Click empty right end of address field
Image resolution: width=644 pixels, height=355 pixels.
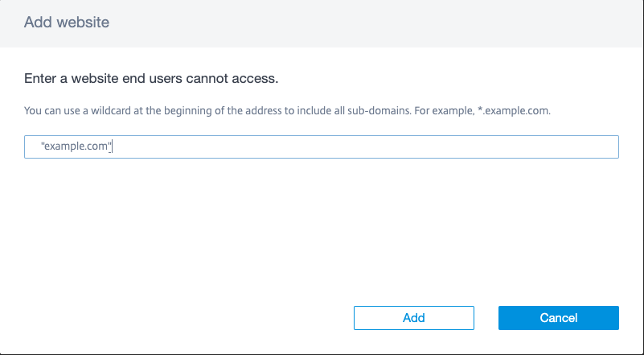tap(563, 147)
